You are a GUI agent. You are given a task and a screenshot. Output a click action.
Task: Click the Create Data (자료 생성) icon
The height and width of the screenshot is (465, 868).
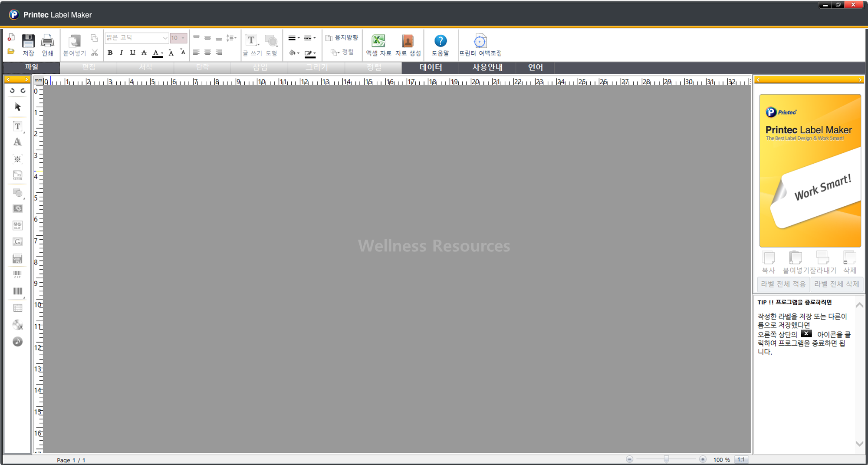tap(408, 41)
